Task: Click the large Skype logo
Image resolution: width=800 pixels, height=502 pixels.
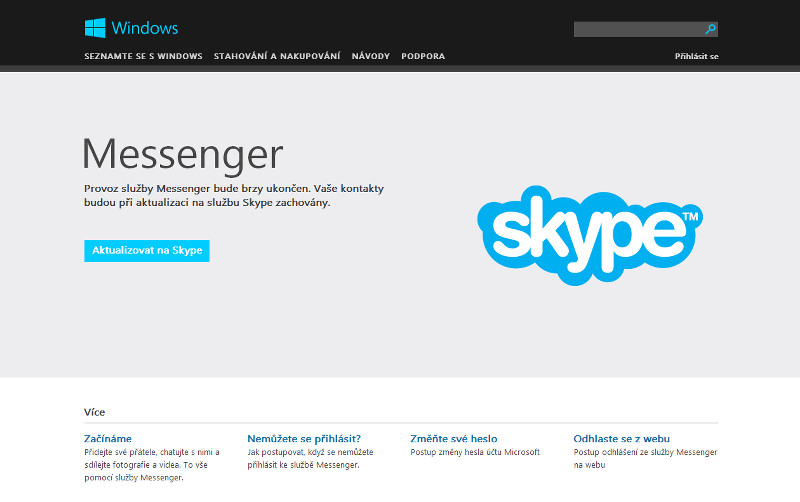Action: click(x=590, y=235)
